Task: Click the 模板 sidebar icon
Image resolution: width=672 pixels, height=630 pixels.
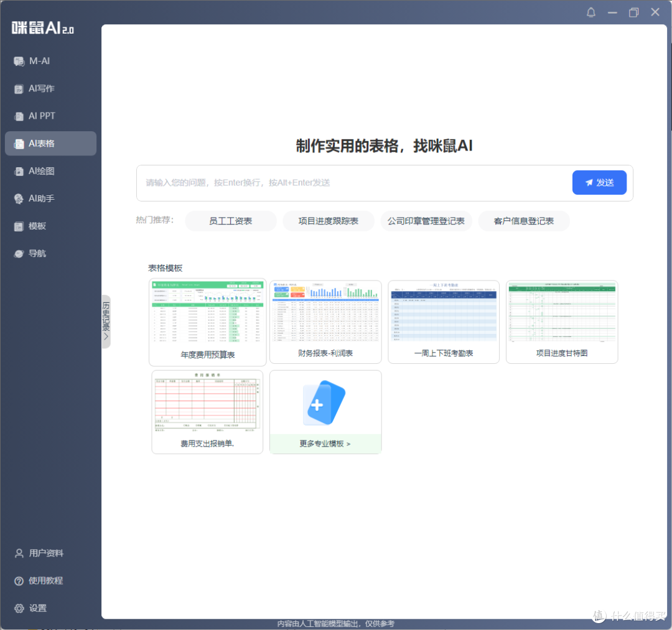Action: point(19,226)
